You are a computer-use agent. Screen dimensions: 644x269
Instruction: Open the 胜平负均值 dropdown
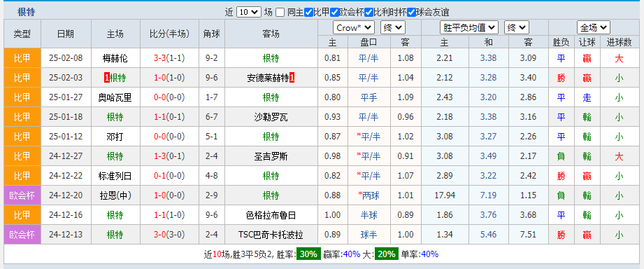coord(469,27)
